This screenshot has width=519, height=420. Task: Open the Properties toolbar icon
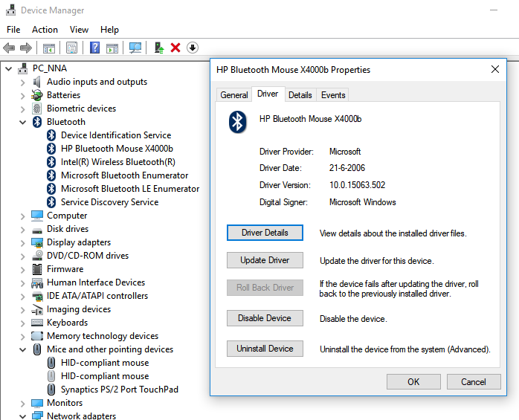coord(71,48)
